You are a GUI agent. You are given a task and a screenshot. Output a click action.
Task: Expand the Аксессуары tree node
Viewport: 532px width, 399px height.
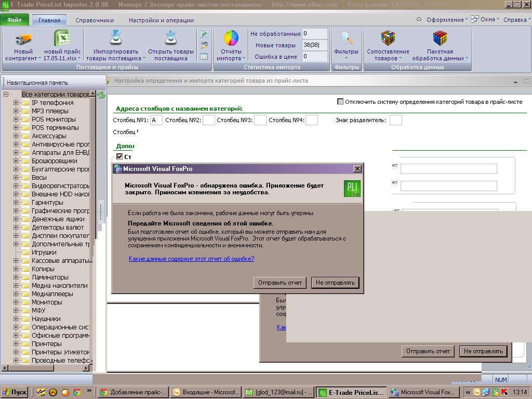[x=16, y=136]
